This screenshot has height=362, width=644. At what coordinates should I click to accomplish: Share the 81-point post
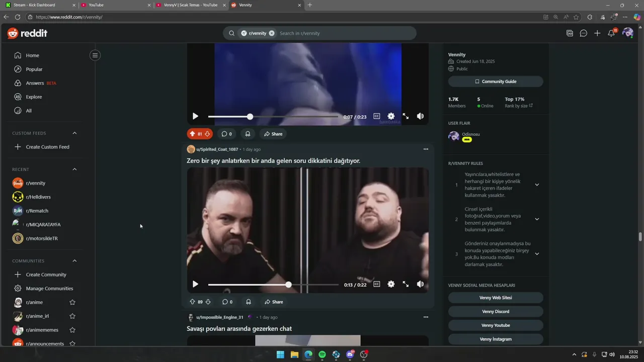click(x=274, y=134)
